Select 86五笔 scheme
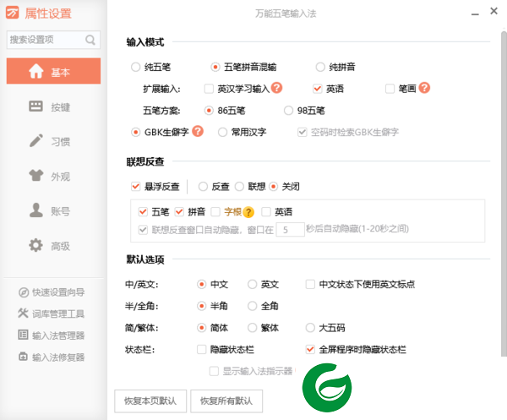The height and width of the screenshot is (420, 507). pyautogui.click(x=209, y=111)
